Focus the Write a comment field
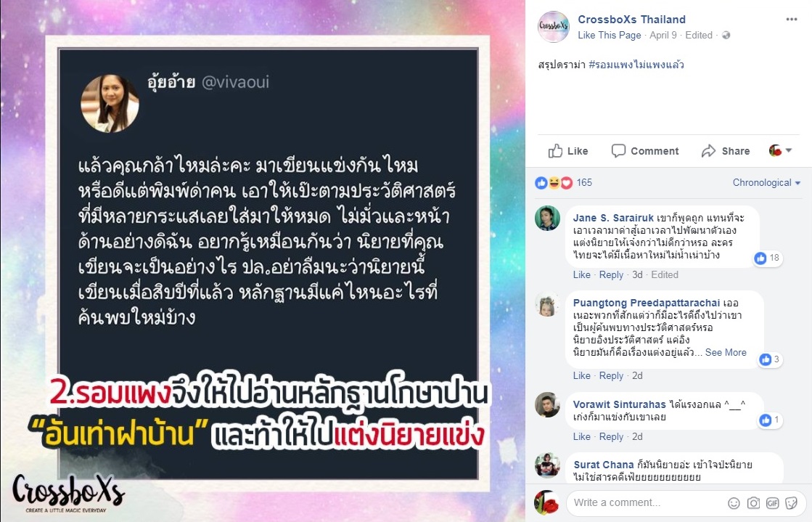812x522 pixels. click(647, 503)
